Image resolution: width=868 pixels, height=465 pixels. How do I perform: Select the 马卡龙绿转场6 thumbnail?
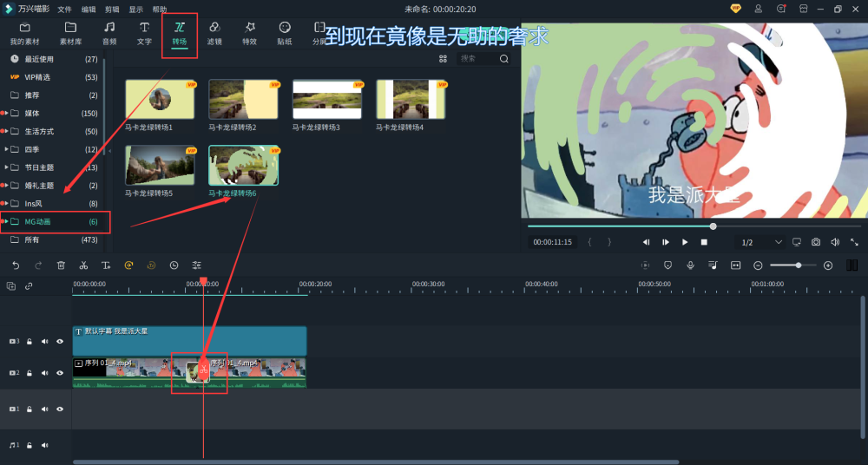coord(244,165)
